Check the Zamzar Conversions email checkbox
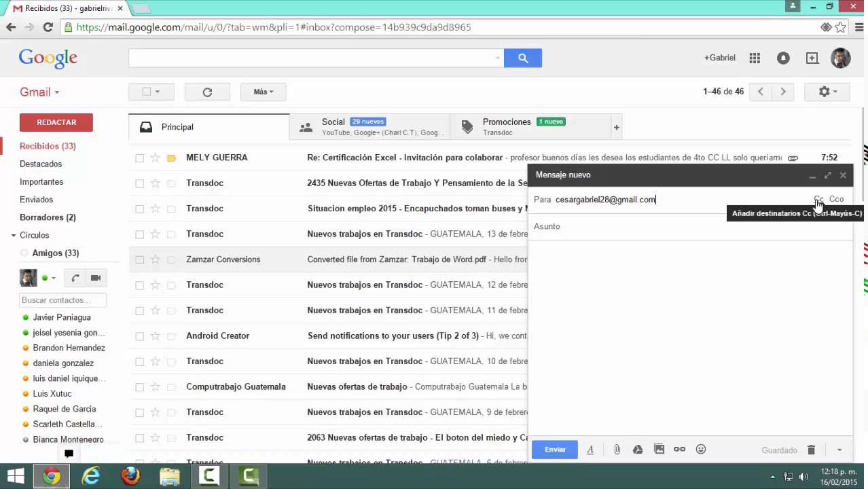The image size is (868, 489). click(139, 259)
